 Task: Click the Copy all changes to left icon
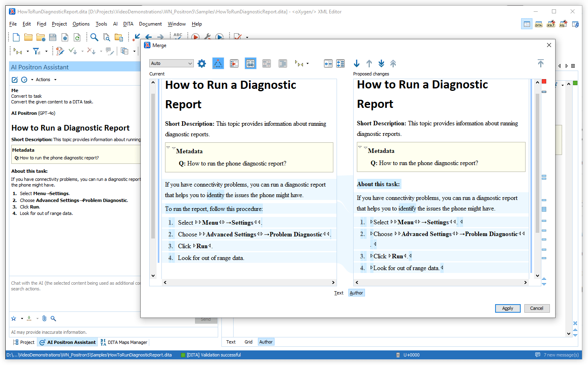(x=340, y=63)
